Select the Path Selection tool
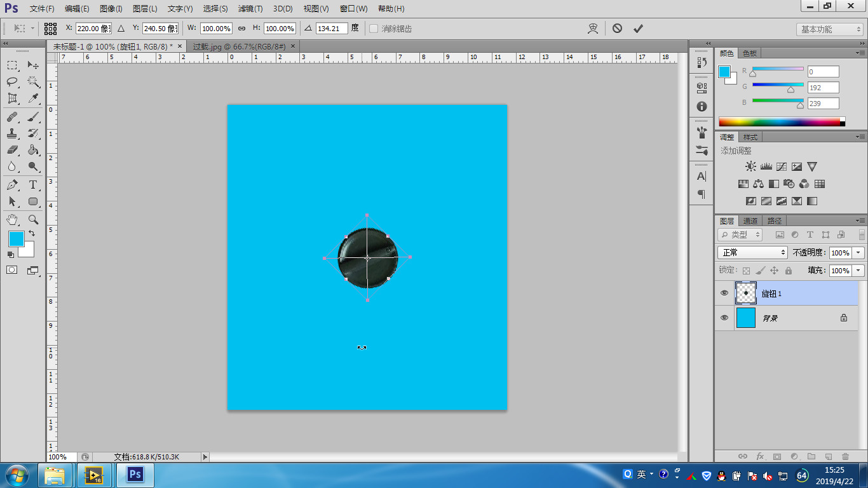The height and width of the screenshot is (488, 868). [12, 201]
